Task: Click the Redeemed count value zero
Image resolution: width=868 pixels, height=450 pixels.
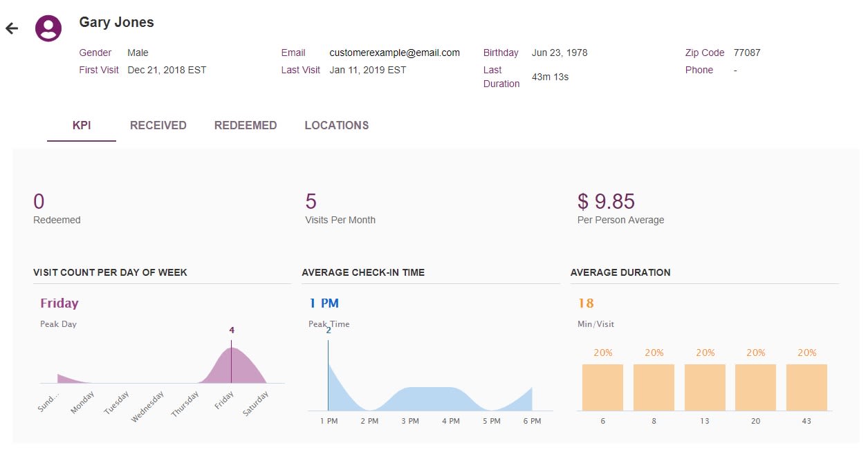Action: pos(37,201)
